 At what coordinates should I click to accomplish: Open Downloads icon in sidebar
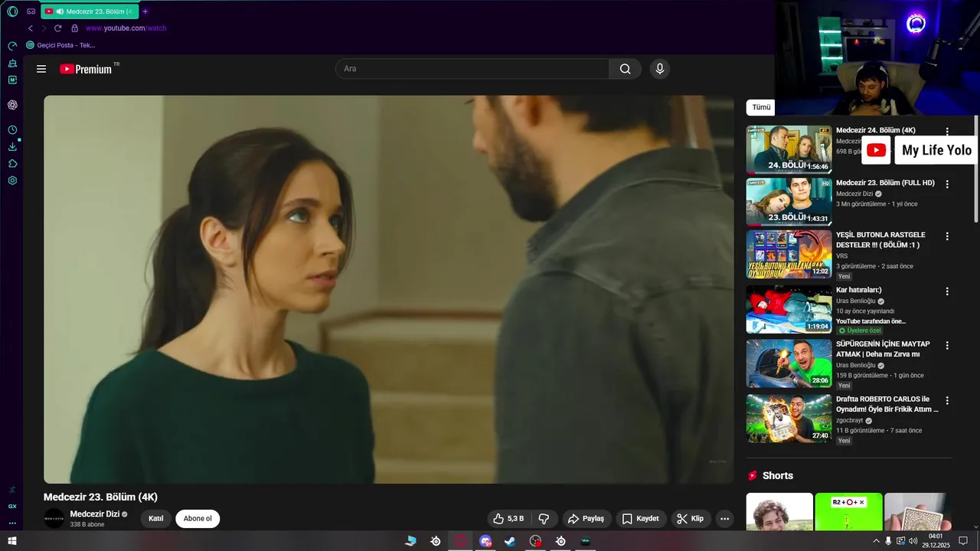[x=12, y=147]
